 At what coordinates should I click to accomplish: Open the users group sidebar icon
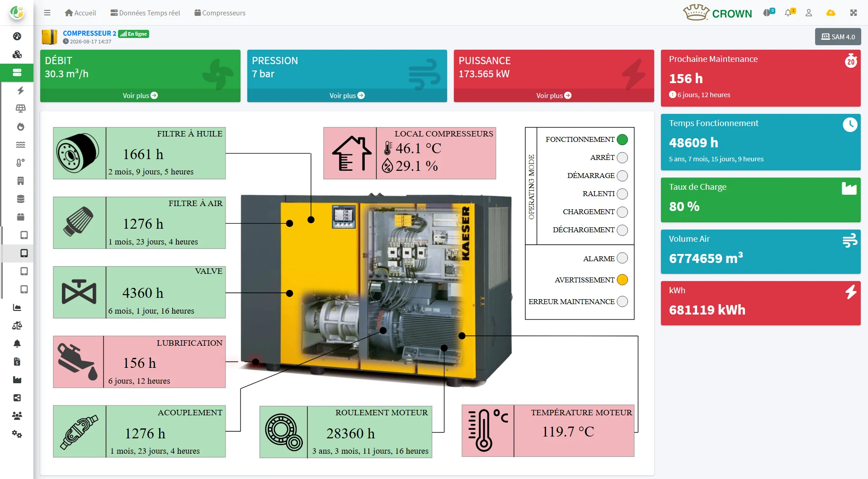point(17,416)
